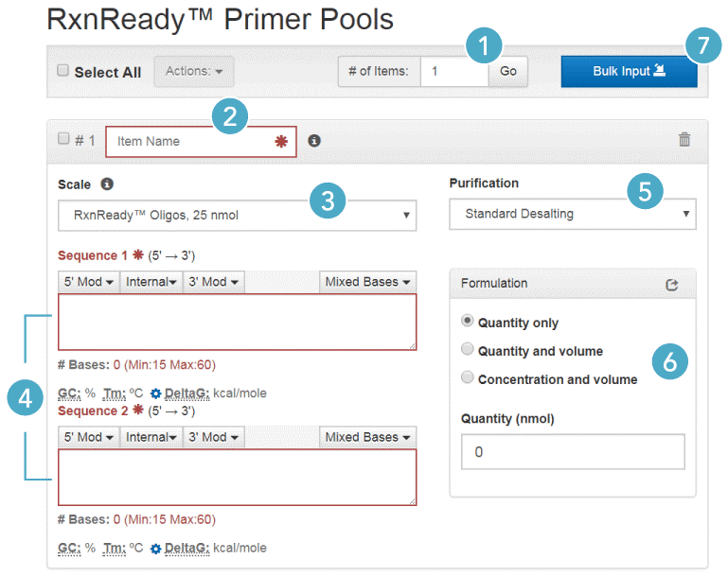
Task: Open the Scale dropdown RxnReady Oligos
Action: (x=238, y=216)
